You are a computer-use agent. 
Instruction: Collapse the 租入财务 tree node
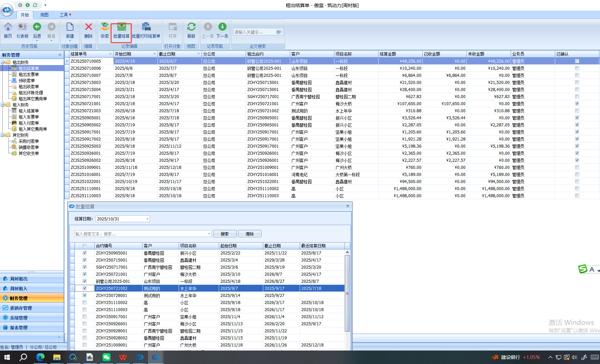point(3,105)
